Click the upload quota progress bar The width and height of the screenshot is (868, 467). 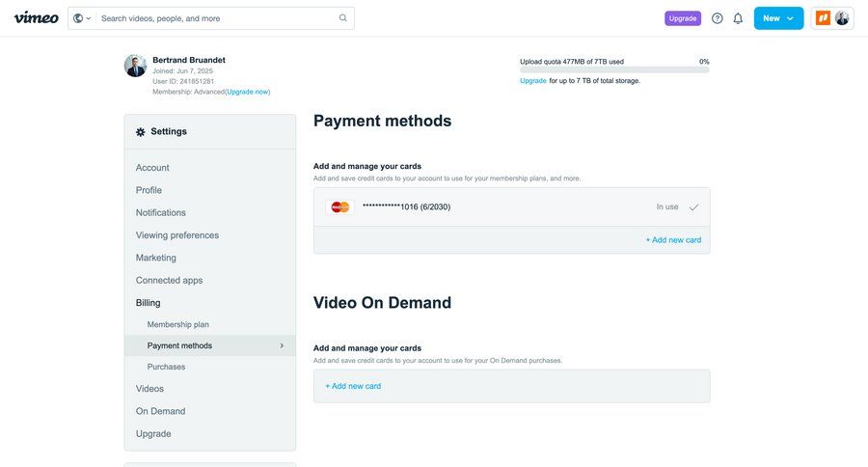(614, 70)
